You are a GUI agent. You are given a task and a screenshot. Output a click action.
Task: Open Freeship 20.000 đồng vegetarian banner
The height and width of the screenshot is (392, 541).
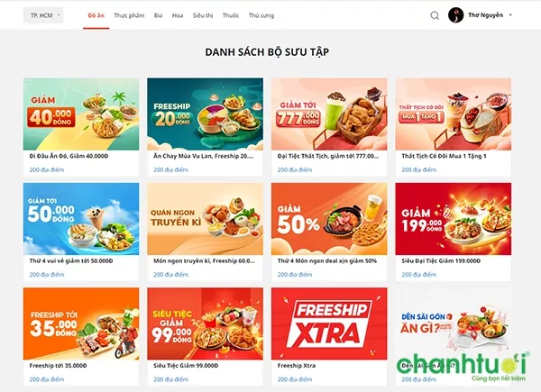coord(205,114)
